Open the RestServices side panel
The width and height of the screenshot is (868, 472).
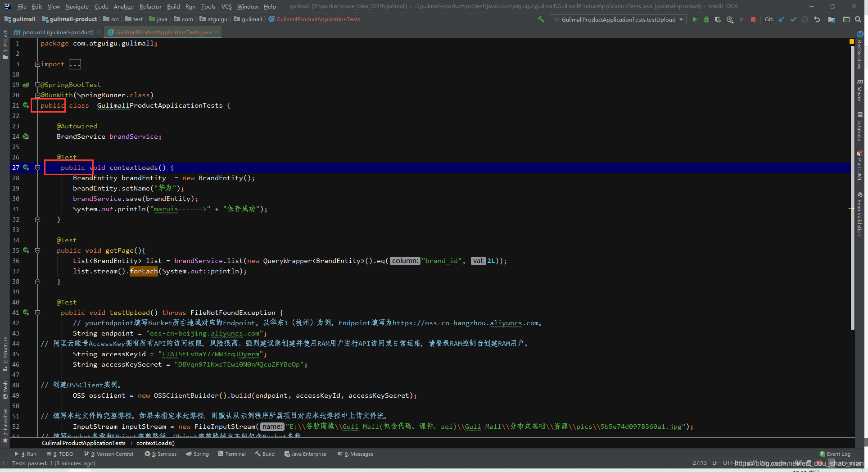859,50
